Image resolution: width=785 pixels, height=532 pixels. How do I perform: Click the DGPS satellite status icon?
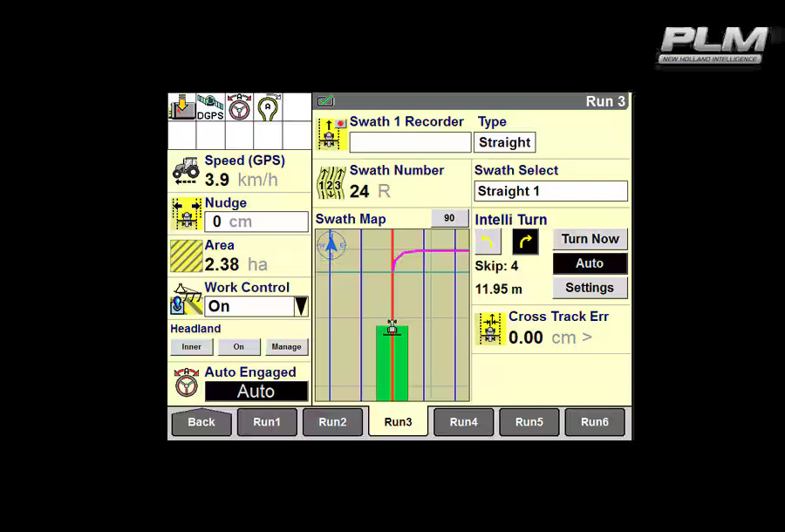210,107
